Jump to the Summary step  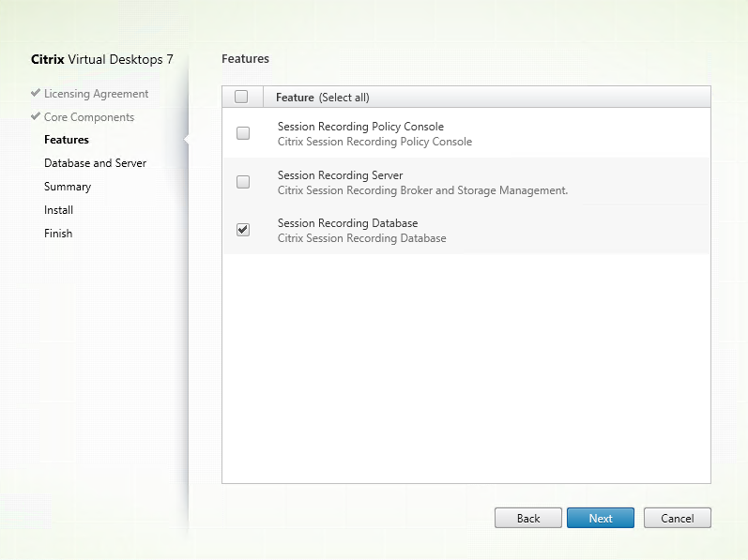[x=68, y=187]
